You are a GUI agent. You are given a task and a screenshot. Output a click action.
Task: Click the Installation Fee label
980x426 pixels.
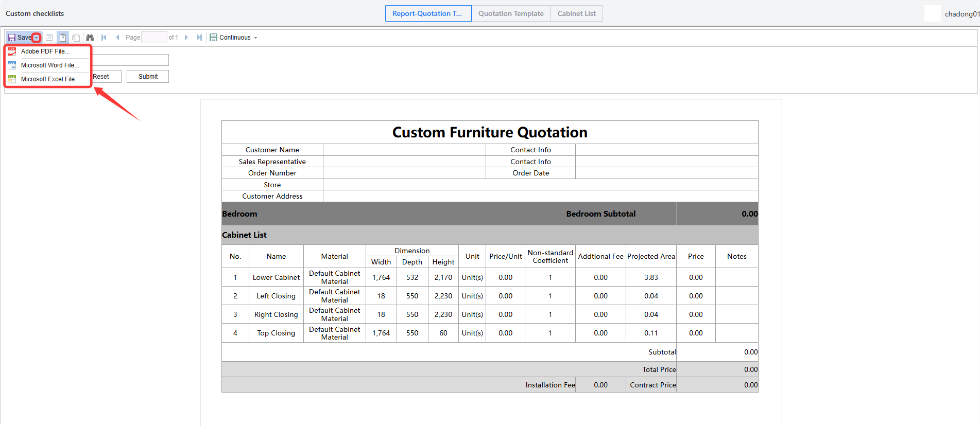point(551,385)
